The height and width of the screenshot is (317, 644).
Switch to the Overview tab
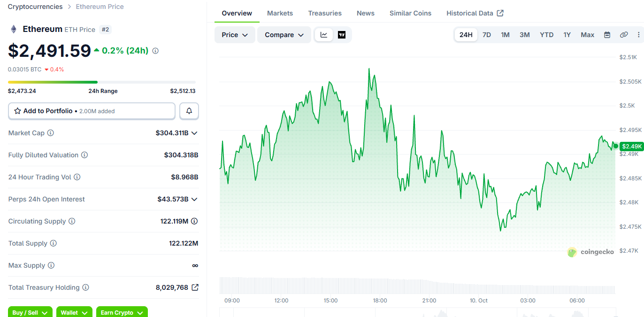(237, 13)
